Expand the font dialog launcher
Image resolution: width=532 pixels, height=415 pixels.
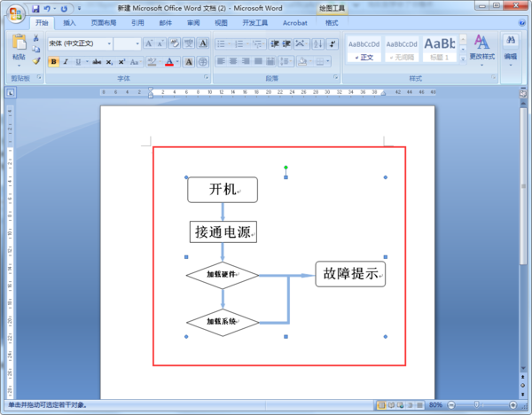click(x=206, y=78)
